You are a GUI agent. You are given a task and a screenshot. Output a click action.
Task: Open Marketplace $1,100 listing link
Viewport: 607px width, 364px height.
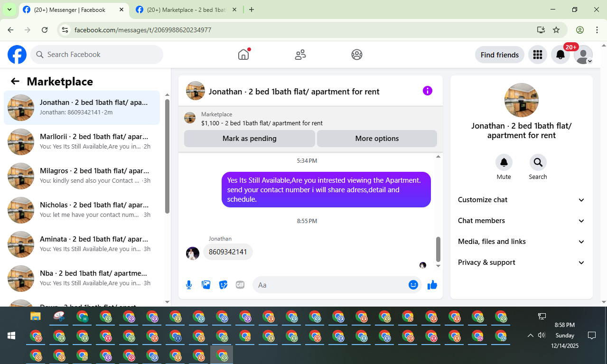tap(261, 123)
